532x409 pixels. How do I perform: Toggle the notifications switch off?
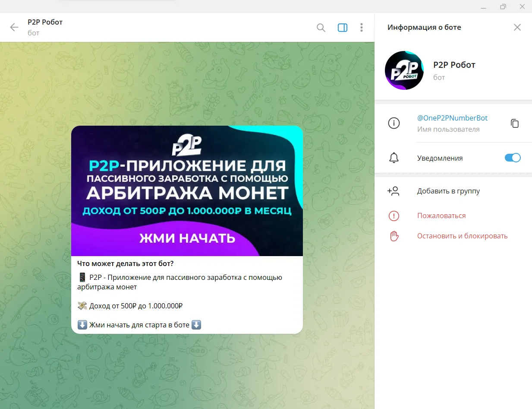click(513, 158)
